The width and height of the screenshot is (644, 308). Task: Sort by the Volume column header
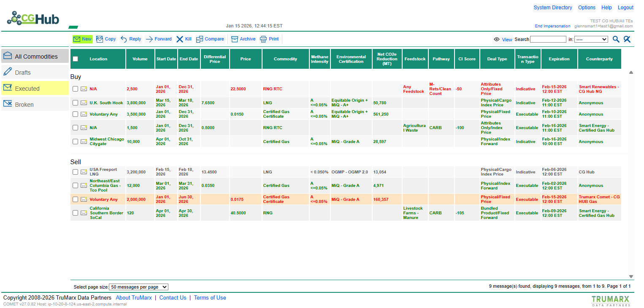(x=140, y=59)
